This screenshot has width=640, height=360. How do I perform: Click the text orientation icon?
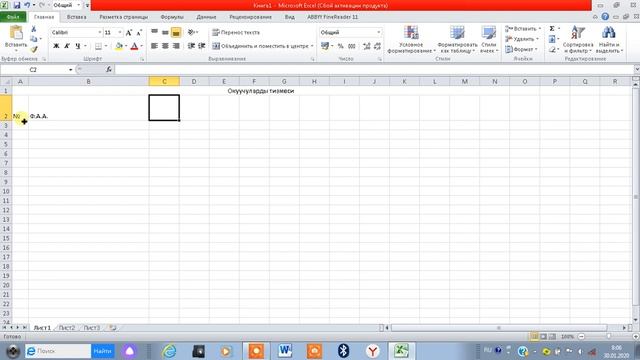192,32
